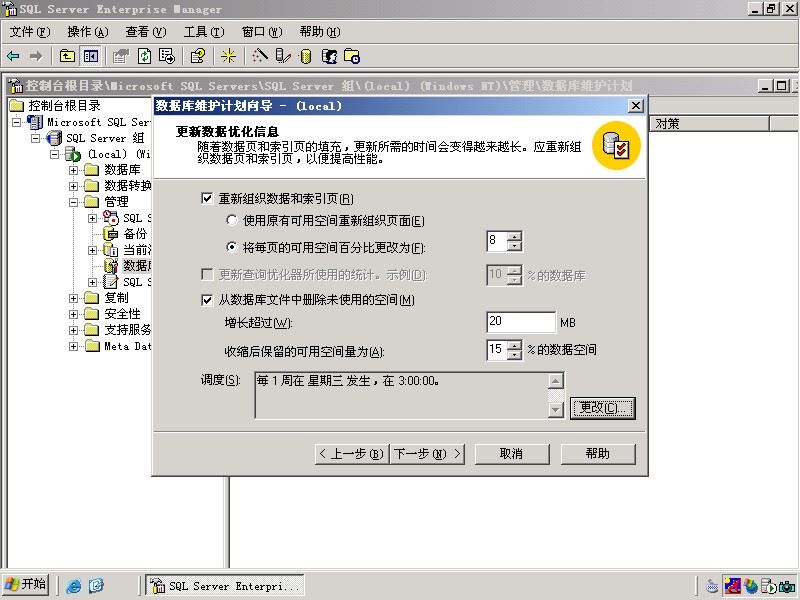Toggle the Show/Hide console tree icon
This screenshot has width=800, height=600.
pos(91,56)
